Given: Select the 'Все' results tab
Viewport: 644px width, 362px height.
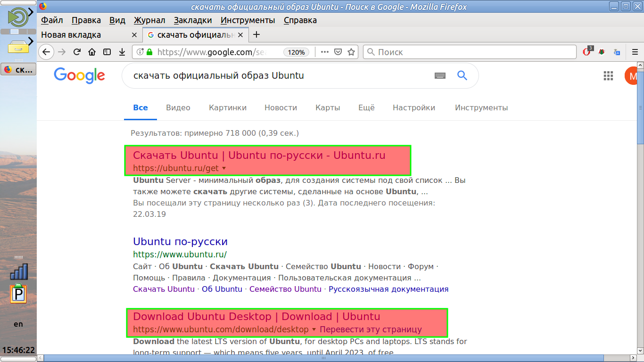Looking at the screenshot, I should pyautogui.click(x=140, y=108).
